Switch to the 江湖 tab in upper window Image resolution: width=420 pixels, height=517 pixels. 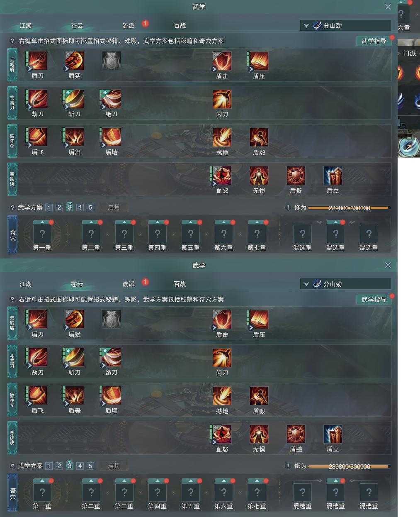pyautogui.click(x=26, y=25)
